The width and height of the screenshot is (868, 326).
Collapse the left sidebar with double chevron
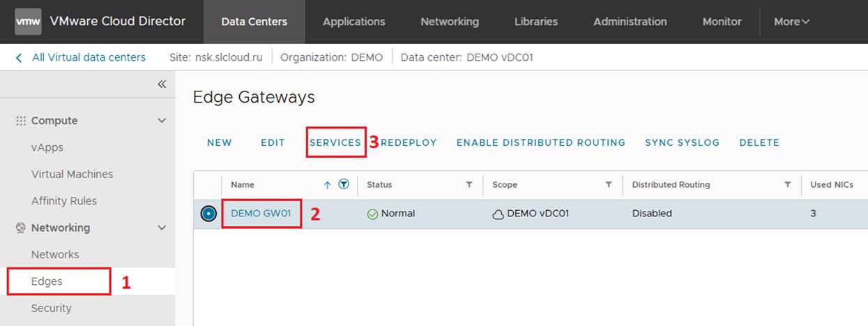point(162,84)
